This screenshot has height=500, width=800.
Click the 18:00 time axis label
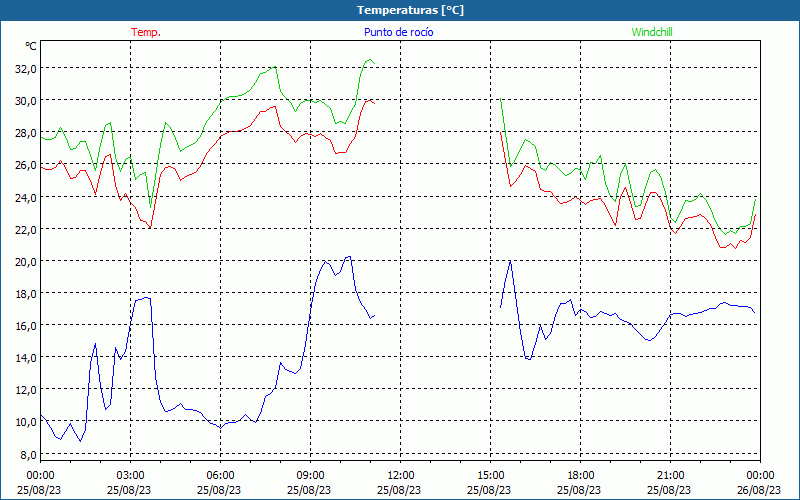[581, 475]
